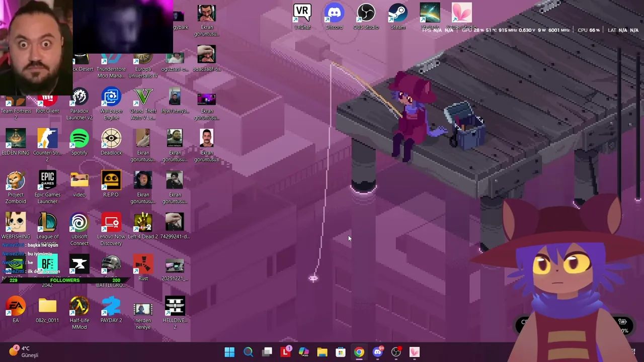Select the Stellaris desktop shortcut
Image resolution: width=644 pixels, height=362 pixels.
tap(430, 17)
